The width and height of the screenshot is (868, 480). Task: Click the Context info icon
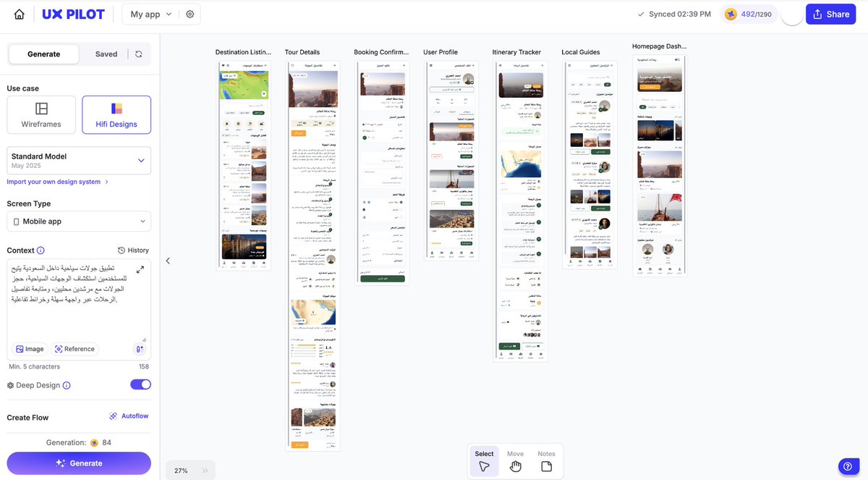[x=41, y=250]
